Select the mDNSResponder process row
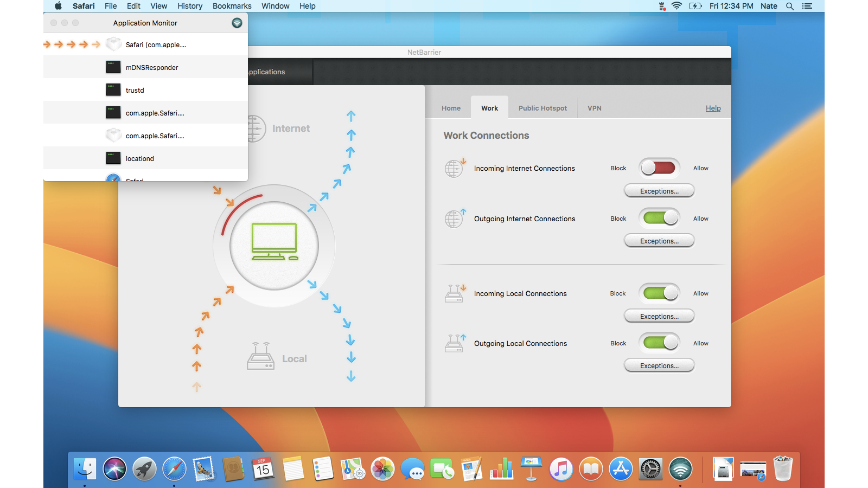 pyautogui.click(x=145, y=67)
